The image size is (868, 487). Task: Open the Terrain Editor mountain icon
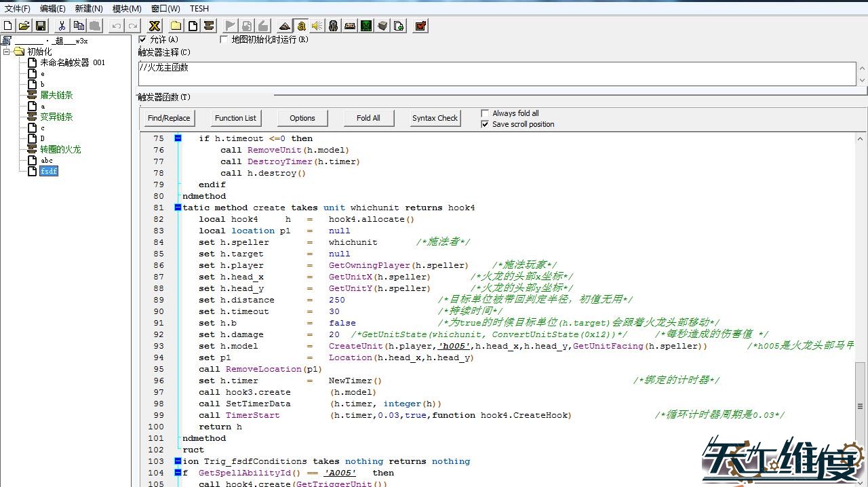(x=285, y=26)
